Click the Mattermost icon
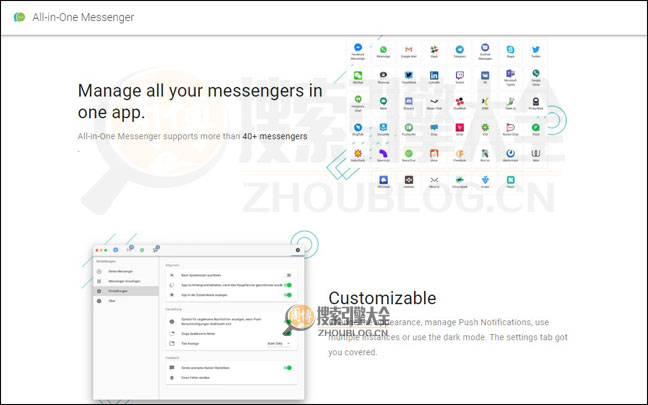The width and height of the screenshot is (648, 405). tap(510, 153)
